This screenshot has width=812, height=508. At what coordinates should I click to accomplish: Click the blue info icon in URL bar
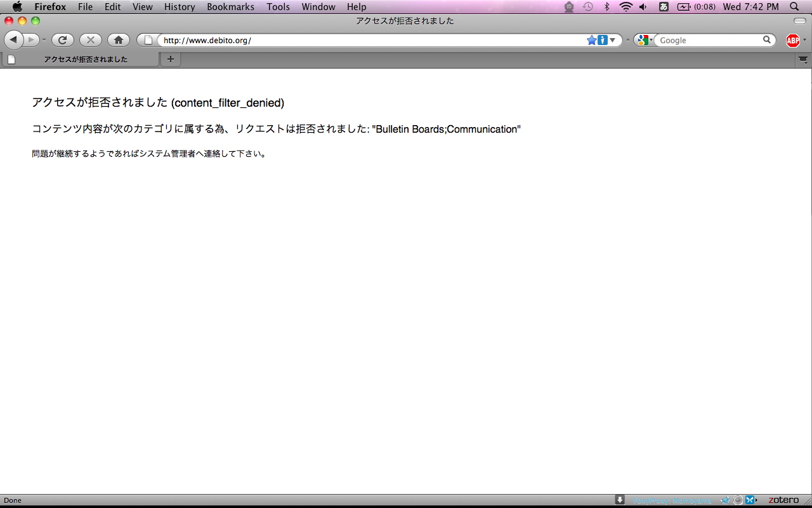coord(603,40)
